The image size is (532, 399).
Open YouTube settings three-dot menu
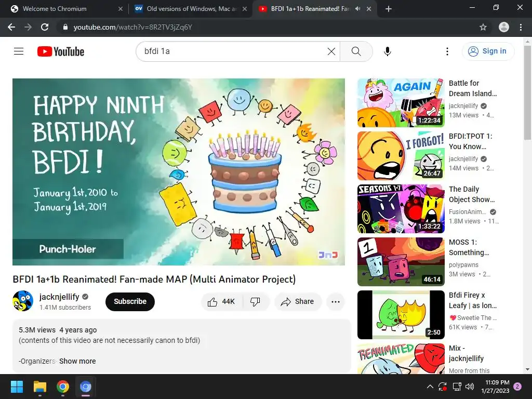(447, 51)
